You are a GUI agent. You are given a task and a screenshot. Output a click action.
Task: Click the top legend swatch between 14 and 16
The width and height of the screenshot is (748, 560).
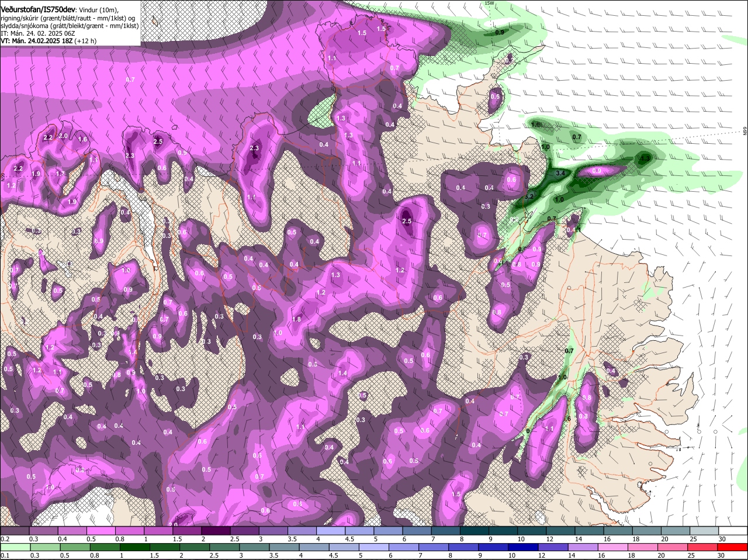click(590, 531)
